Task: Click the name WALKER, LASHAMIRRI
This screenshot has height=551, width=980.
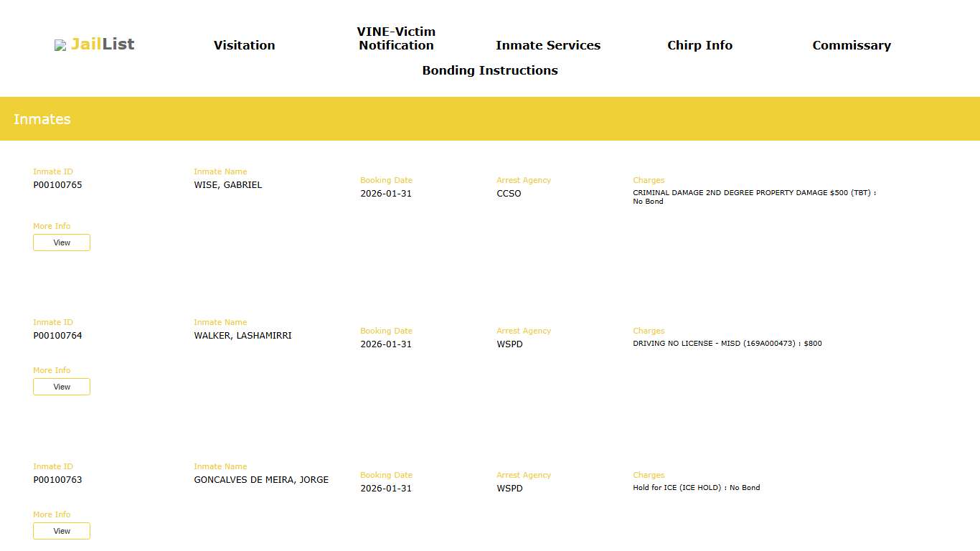Action: pyautogui.click(x=242, y=336)
